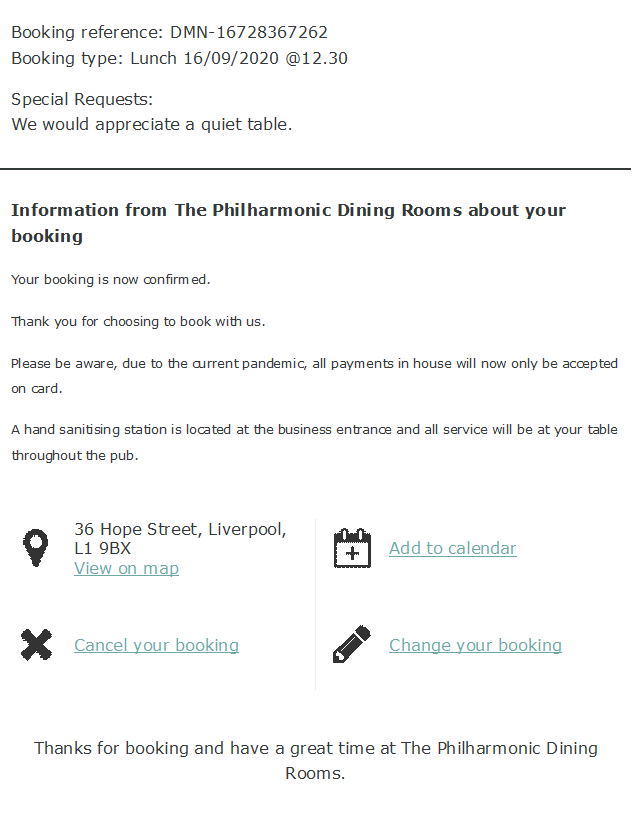Click the quiet table request text
Image resolution: width=641 pixels, height=831 pixels.
click(x=152, y=124)
